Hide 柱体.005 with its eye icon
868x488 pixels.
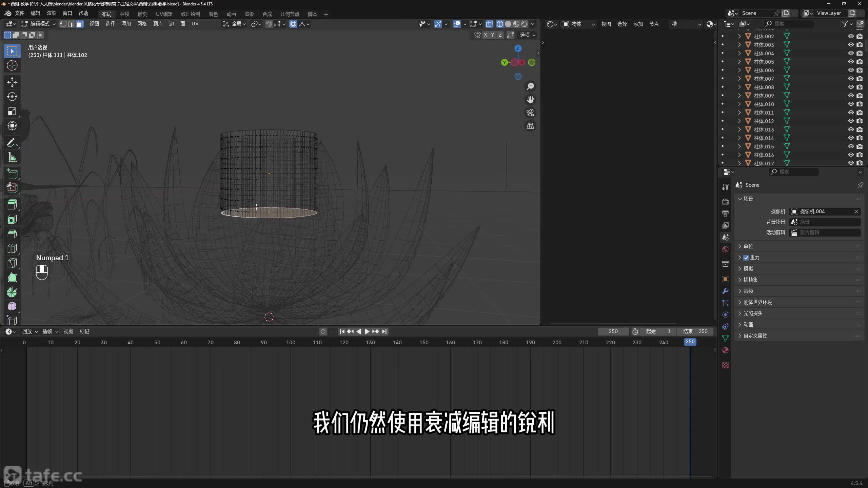click(x=851, y=62)
